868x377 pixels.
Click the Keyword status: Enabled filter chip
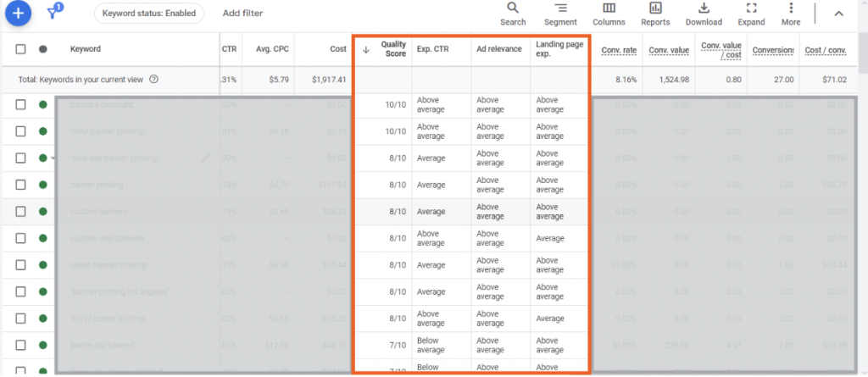[x=148, y=14]
